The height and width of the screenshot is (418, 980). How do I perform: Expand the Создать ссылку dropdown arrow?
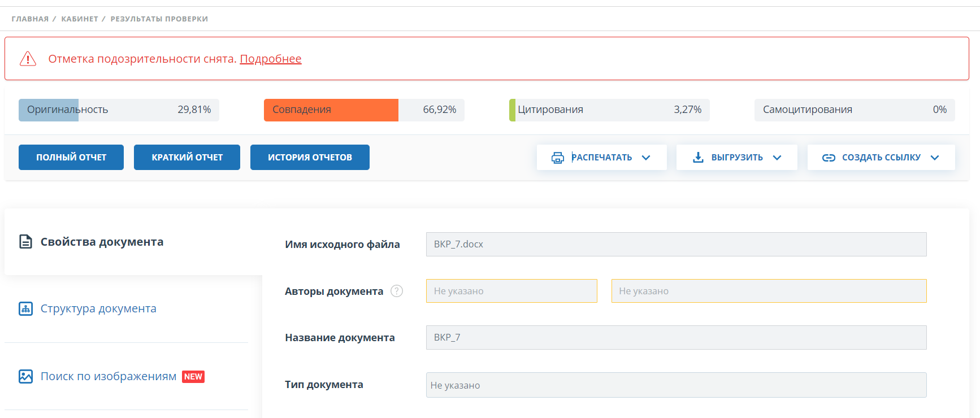click(935, 158)
